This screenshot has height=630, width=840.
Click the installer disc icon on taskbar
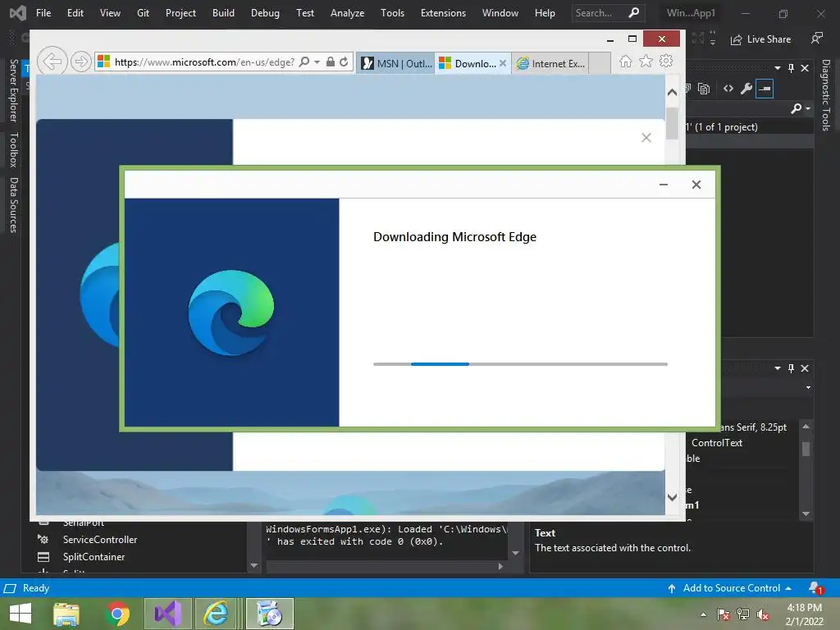[x=269, y=614]
